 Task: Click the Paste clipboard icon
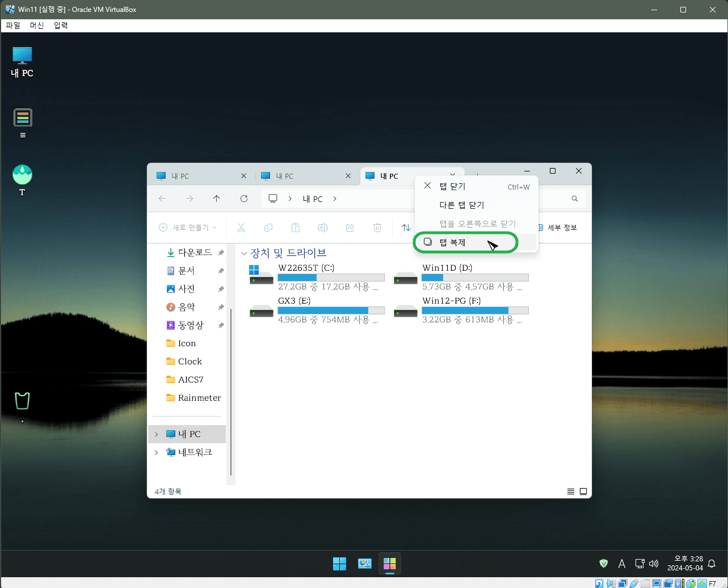click(296, 228)
